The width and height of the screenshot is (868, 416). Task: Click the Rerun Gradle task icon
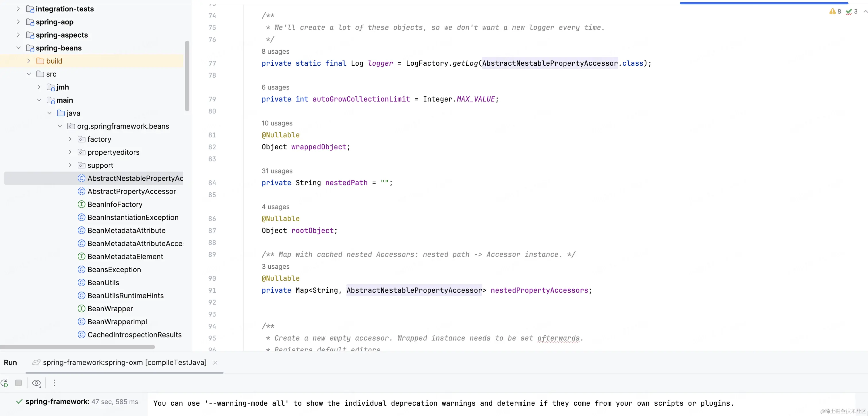point(4,383)
